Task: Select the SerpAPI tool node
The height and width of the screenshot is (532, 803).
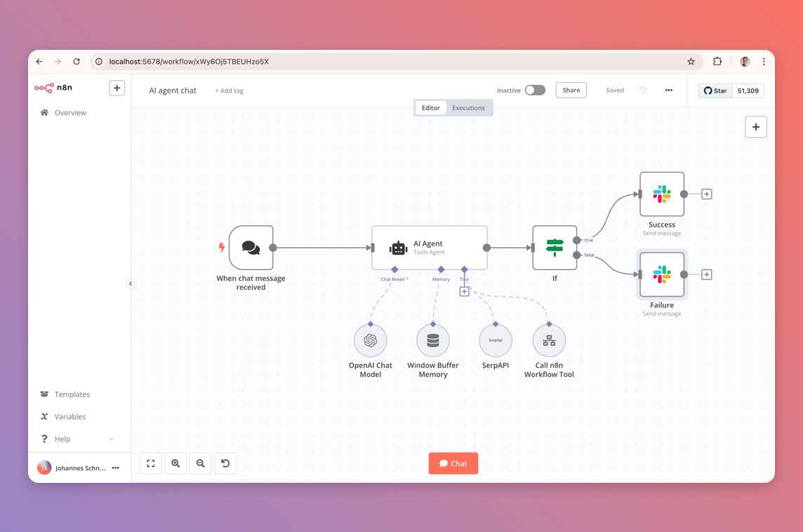Action: pyautogui.click(x=496, y=340)
